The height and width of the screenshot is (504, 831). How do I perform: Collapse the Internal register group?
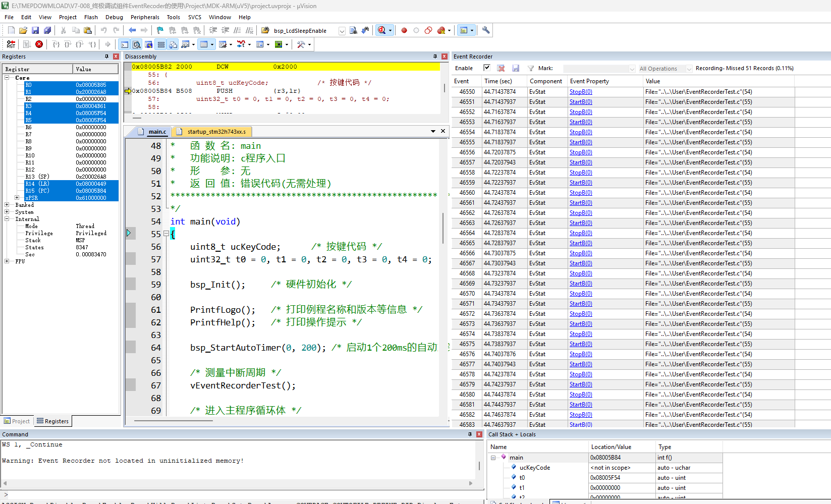click(x=7, y=219)
